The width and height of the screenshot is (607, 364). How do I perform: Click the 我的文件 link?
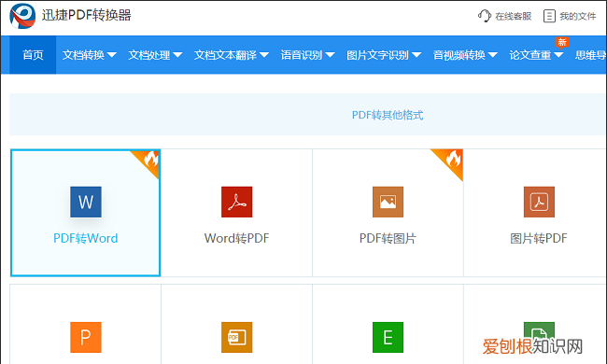(x=577, y=16)
